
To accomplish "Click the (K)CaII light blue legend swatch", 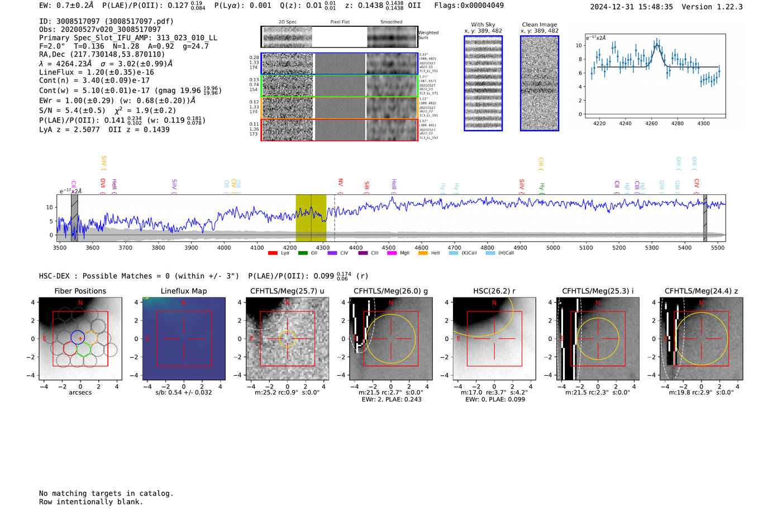I will (453, 253).
